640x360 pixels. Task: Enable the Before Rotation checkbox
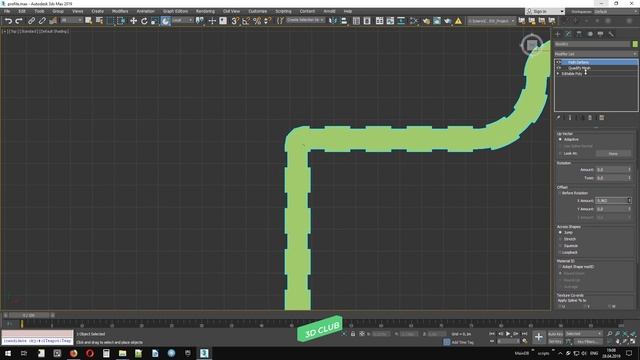tap(560, 193)
